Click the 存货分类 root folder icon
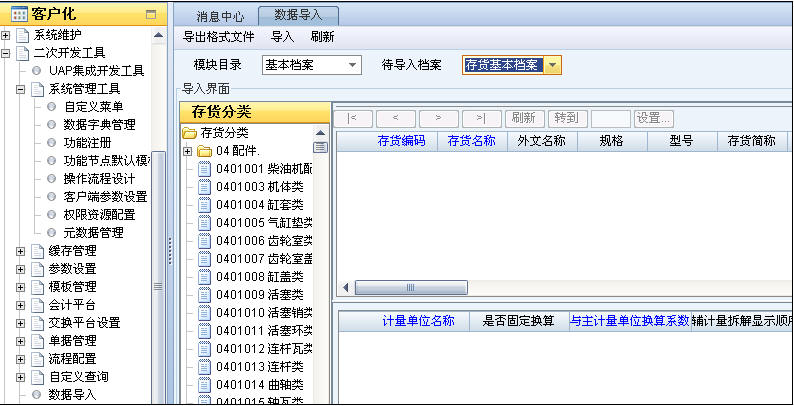 (189, 133)
